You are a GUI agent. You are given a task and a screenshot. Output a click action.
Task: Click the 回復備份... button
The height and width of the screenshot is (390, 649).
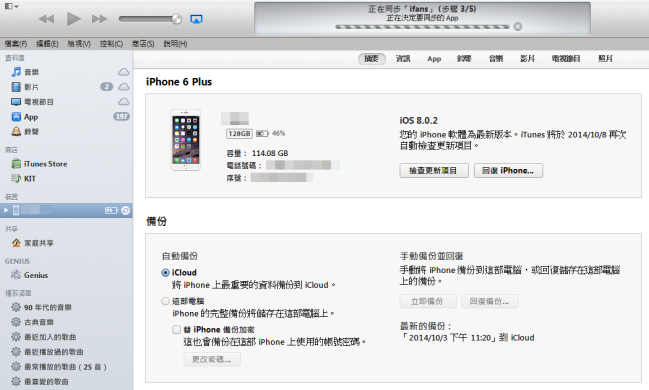[x=490, y=301]
